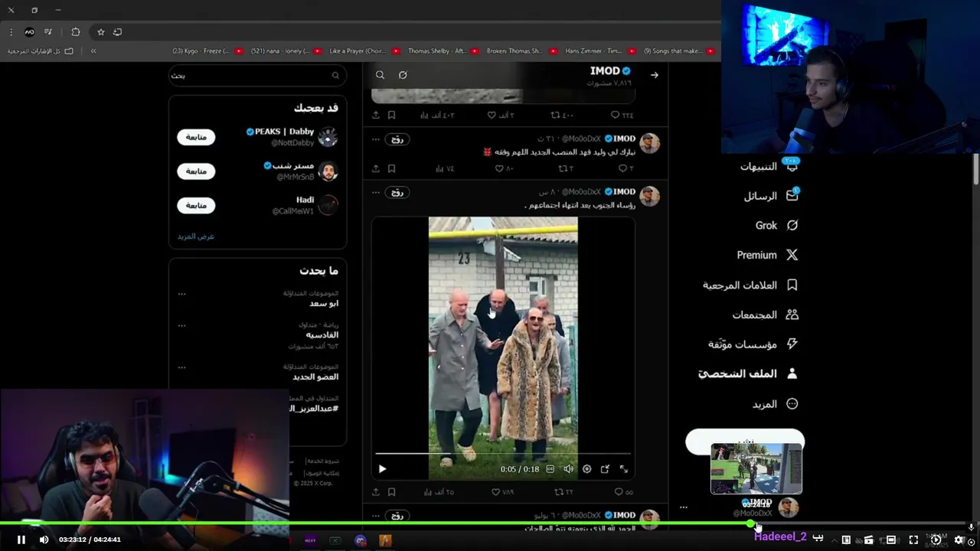The height and width of the screenshot is (551, 980).
Task: Open replies on tweet with 224 replies
Action: pos(622,115)
